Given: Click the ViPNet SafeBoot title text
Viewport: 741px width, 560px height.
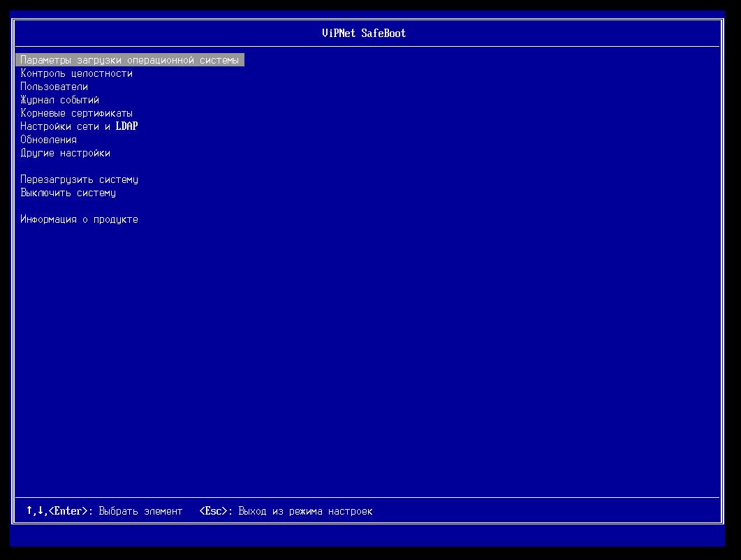Looking at the screenshot, I should click(364, 33).
